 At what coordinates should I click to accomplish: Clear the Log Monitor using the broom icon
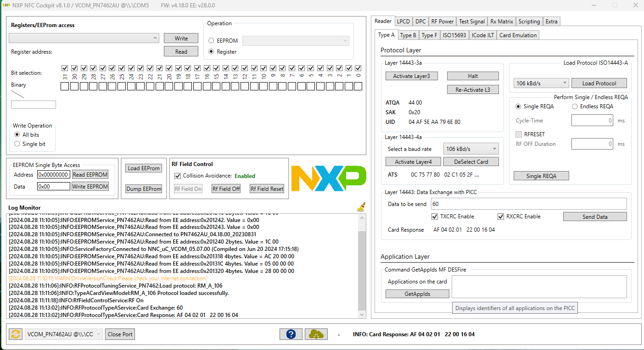362,206
